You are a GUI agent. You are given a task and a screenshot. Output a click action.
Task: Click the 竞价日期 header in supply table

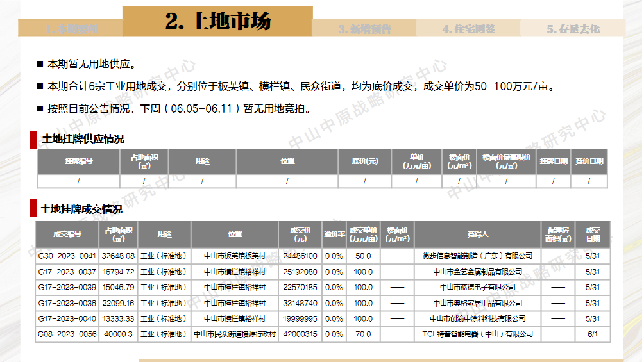pyautogui.click(x=589, y=161)
